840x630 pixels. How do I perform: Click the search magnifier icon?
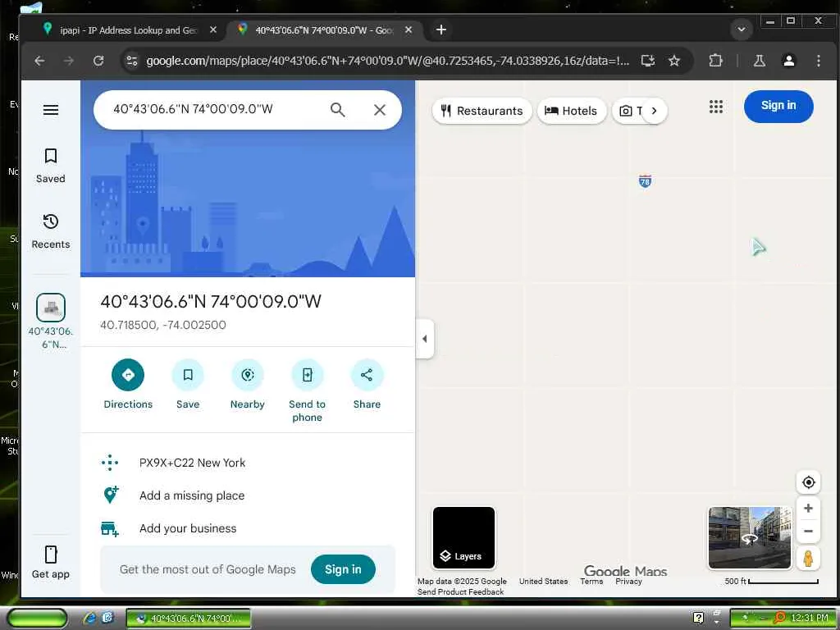(337, 110)
